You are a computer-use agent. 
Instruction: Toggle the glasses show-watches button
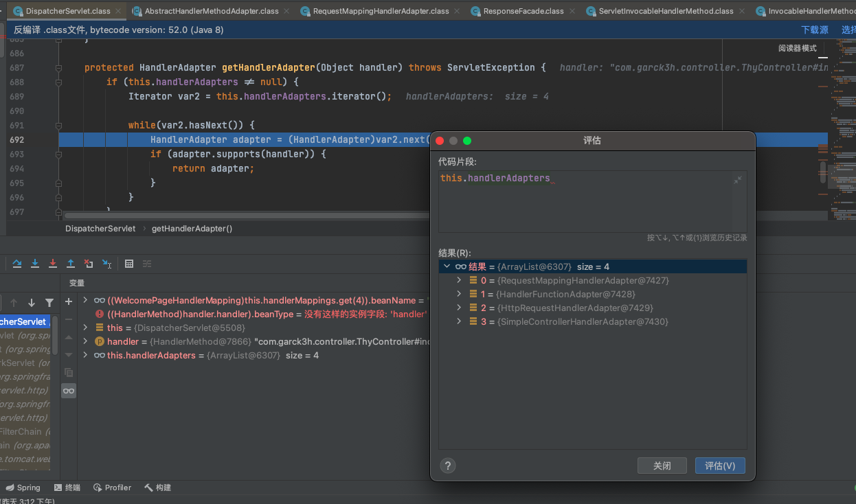pyautogui.click(x=69, y=391)
